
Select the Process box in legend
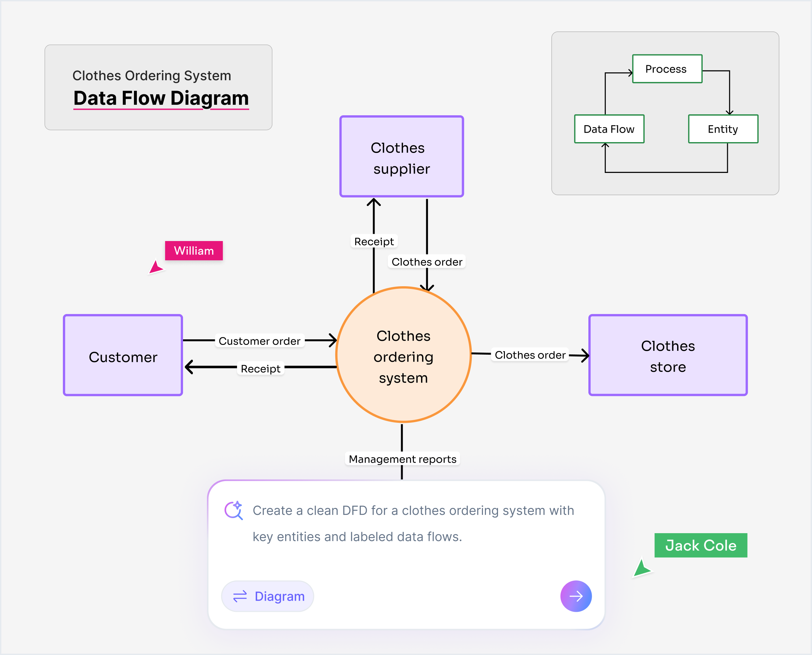(667, 69)
